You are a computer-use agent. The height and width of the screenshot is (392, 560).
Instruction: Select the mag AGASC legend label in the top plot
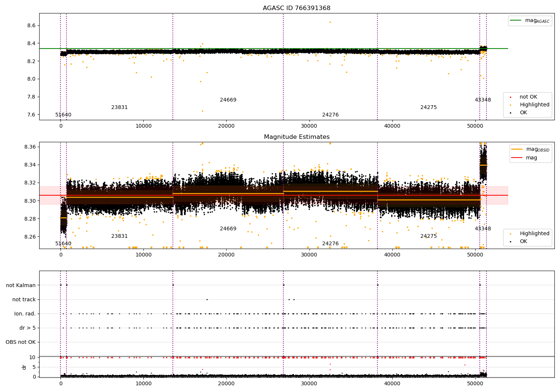(537, 21)
